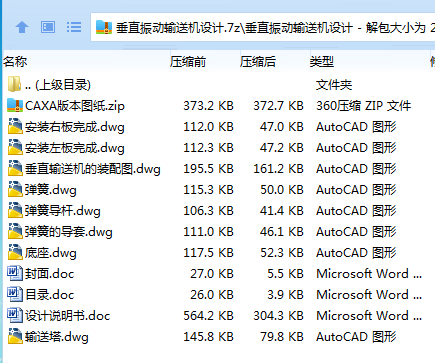Click the 161.2 KB compressed size value
The width and height of the screenshot is (435, 363).
point(278,169)
